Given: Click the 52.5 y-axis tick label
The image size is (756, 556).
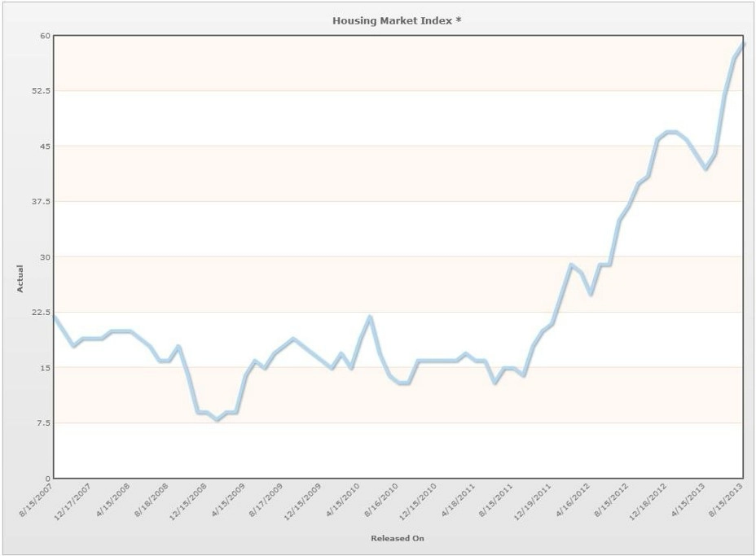Looking at the screenshot, I should (42, 90).
